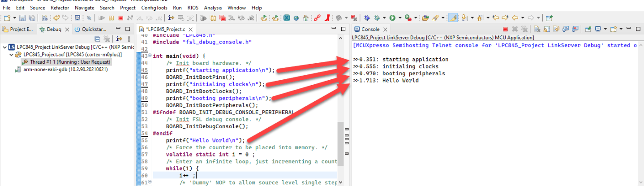Toggle Skip All Breakpoints
Viewport: 644px width, 186px height.
point(89,18)
